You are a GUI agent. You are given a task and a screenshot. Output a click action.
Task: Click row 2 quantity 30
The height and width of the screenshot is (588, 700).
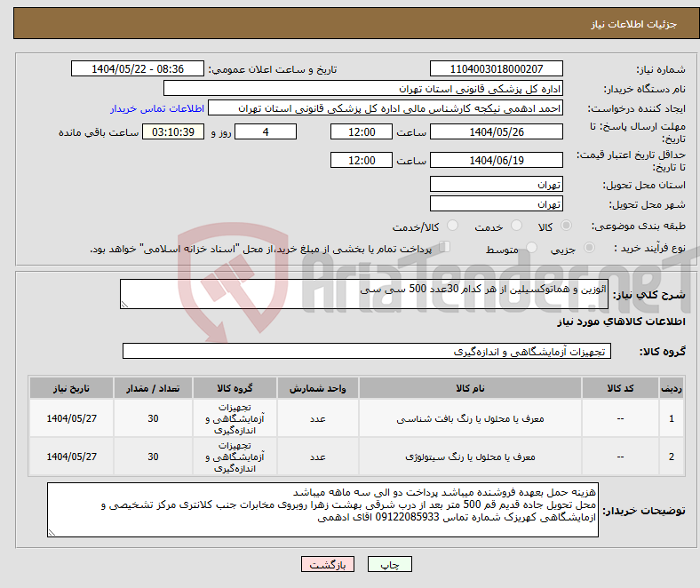click(153, 457)
